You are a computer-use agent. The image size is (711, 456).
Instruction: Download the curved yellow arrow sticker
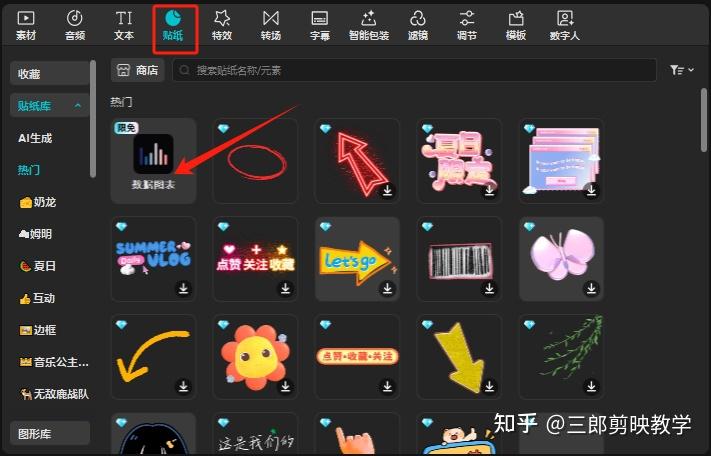183,386
